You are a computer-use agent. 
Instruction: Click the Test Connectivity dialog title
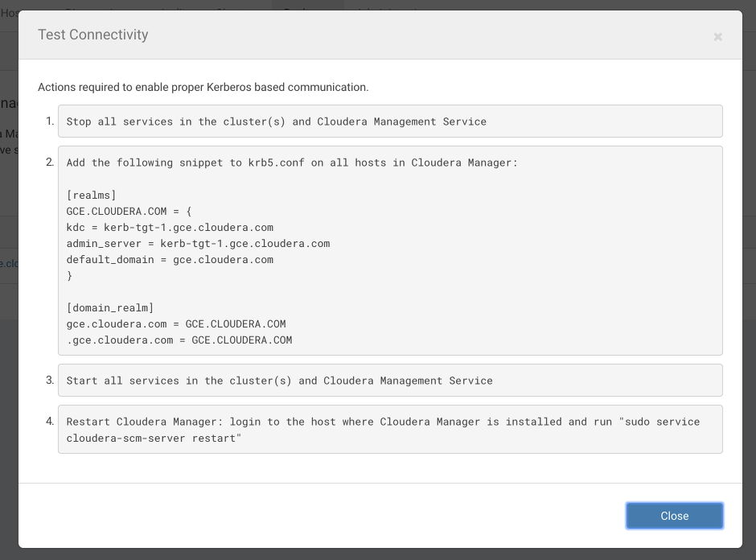click(x=93, y=35)
